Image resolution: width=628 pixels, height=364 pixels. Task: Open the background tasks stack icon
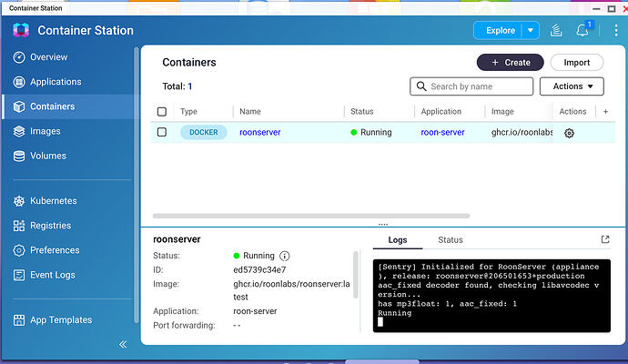pyautogui.click(x=556, y=30)
